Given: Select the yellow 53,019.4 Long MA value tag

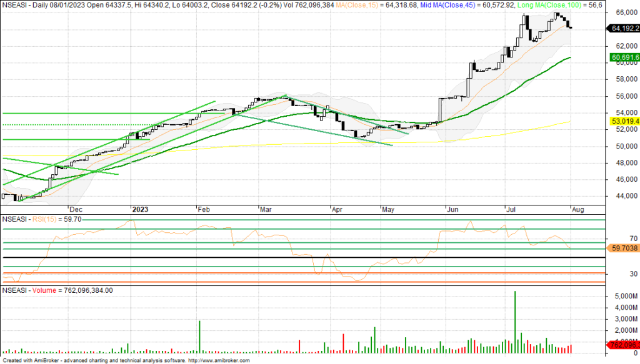Looking at the screenshot, I should point(622,120).
